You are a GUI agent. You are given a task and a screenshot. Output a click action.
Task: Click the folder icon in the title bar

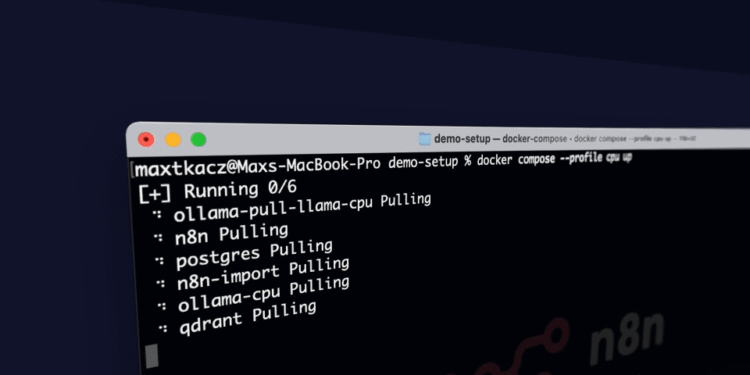[x=425, y=139]
